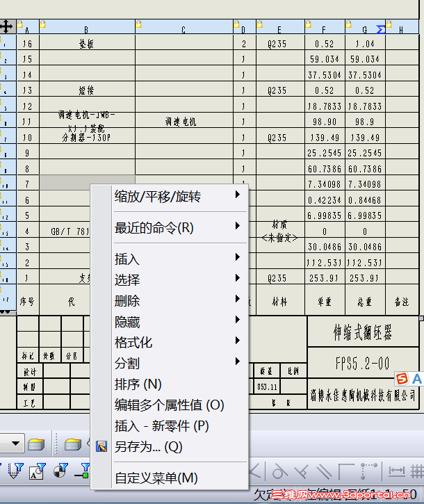
Task: Click the table move handle with four arrows
Action: pyautogui.click(x=7, y=26)
